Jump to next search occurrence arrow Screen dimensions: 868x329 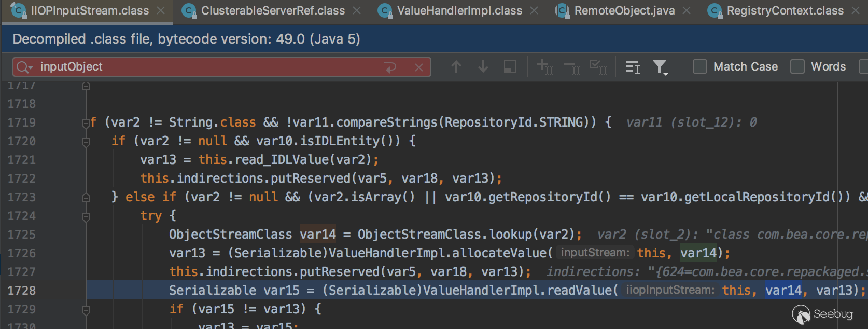(x=483, y=67)
